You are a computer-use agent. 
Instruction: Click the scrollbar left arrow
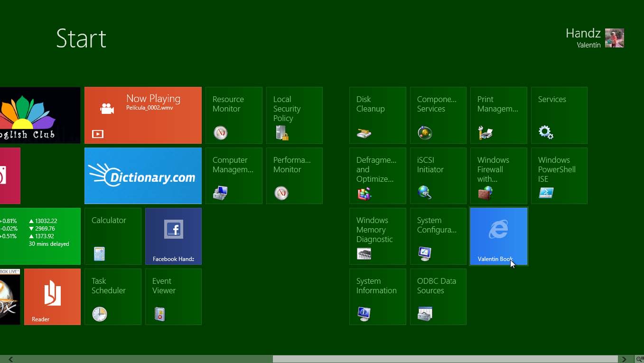coord(10,359)
